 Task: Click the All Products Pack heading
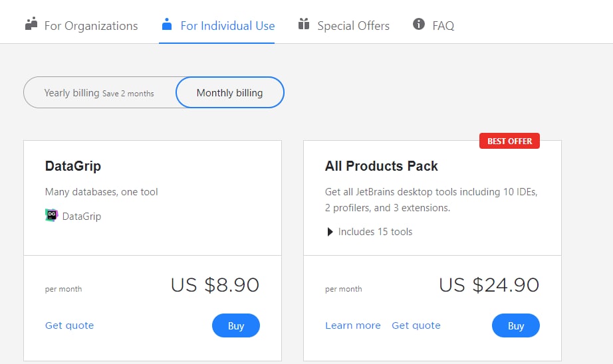381,166
